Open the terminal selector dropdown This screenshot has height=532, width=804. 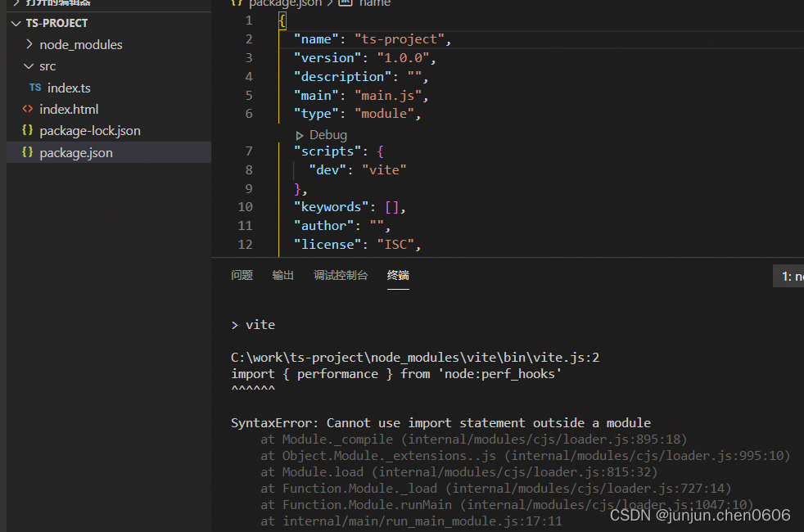(x=788, y=277)
